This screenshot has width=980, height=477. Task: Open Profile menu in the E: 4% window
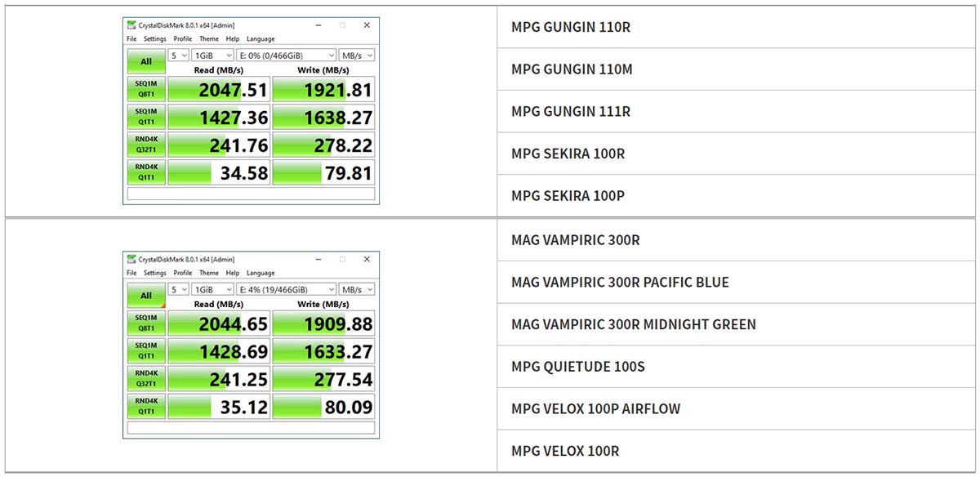pyautogui.click(x=183, y=273)
